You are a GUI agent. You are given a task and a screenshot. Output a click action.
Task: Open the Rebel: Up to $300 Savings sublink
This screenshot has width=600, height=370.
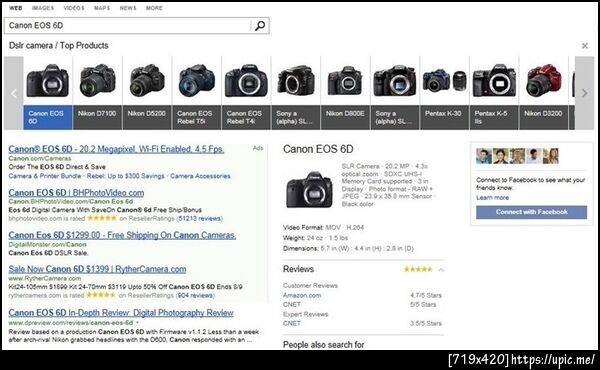point(126,176)
